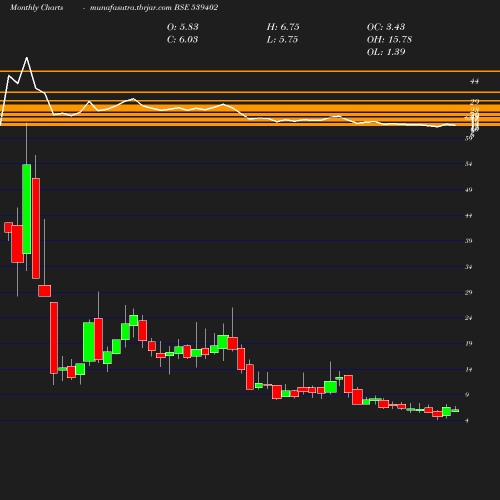The height and width of the screenshot is (500, 500).
Task: Click the 49 label on the candlestick price axis
Action: 469,190
